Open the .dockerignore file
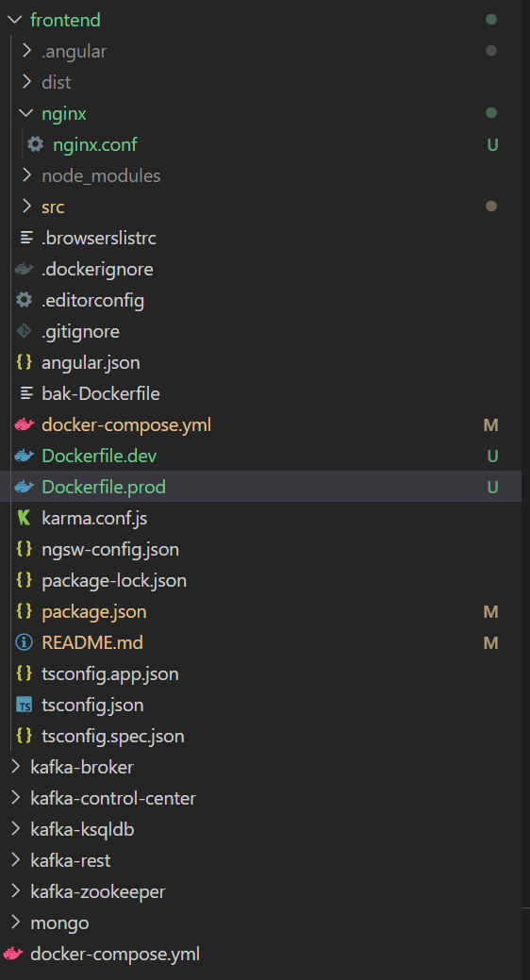 pyautogui.click(x=97, y=270)
